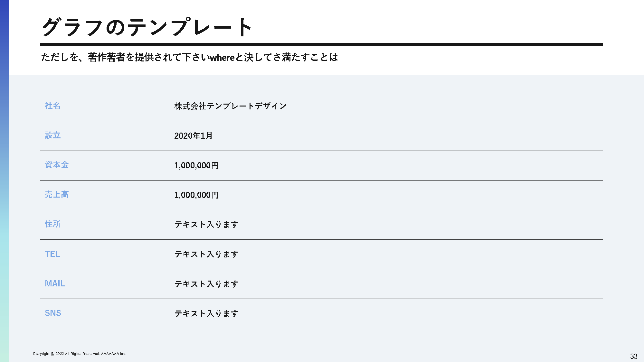Image resolution: width=644 pixels, height=362 pixels.
Task: Click the SNS row label
Action: (53, 313)
